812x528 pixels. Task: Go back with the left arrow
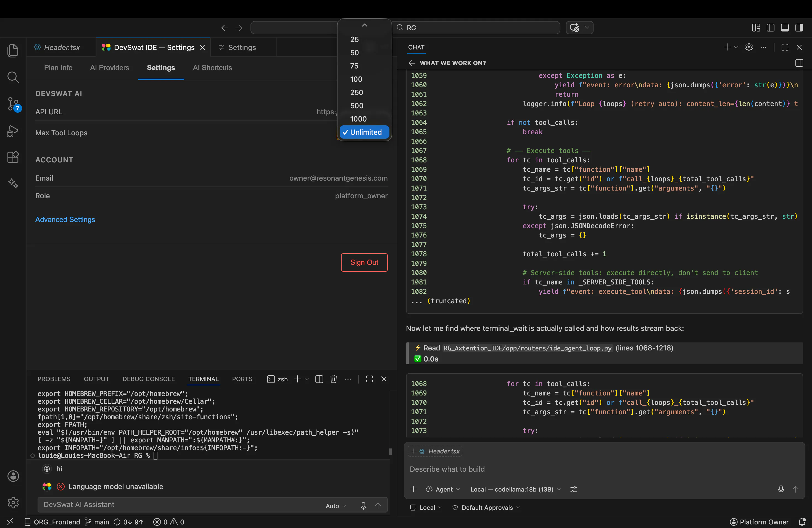click(224, 28)
